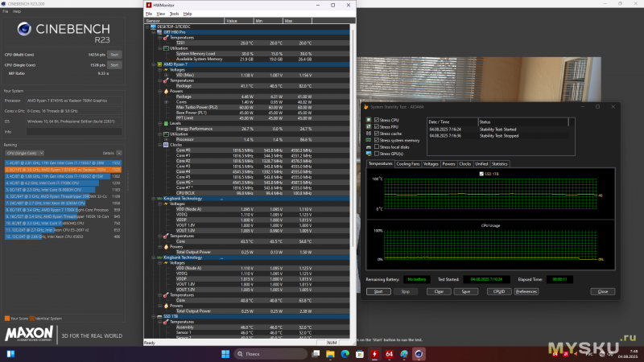644x362 pixels.
Task: Expand the VID (Max) voltage entry
Action: (166, 75)
